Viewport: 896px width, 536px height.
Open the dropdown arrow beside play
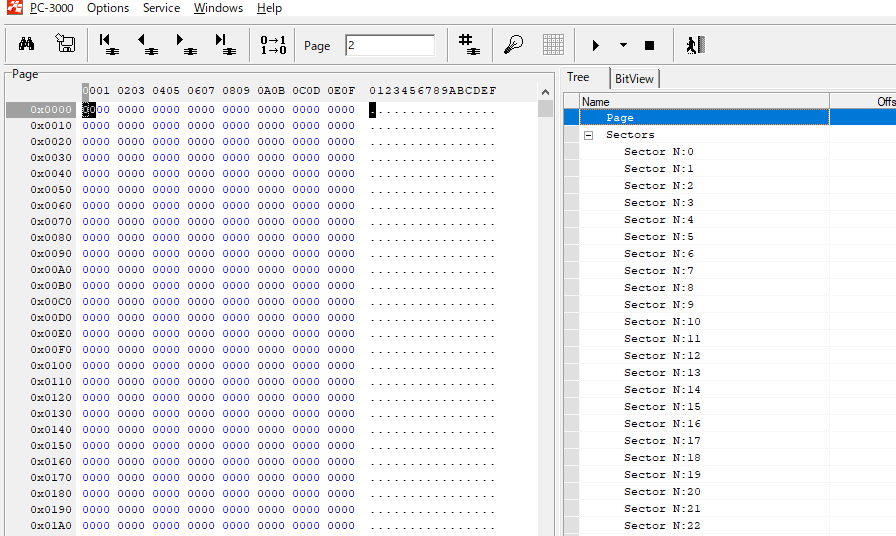pyautogui.click(x=623, y=46)
